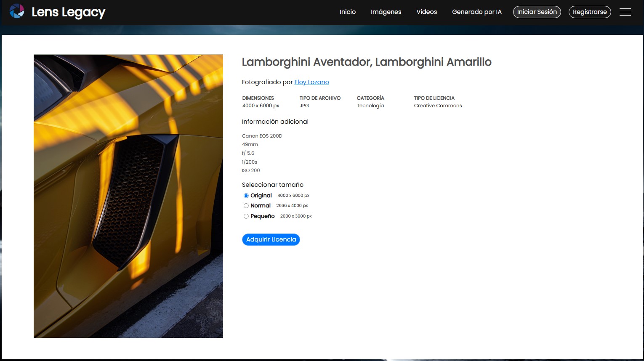This screenshot has height=361, width=644.
Task: Click the Lamborghini photo preview
Action: pyautogui.click(x=128, y=195)
